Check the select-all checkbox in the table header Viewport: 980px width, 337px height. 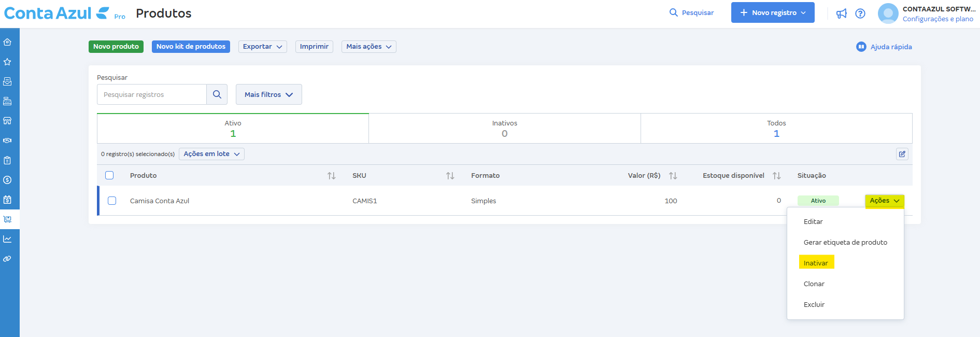(109, 175)
